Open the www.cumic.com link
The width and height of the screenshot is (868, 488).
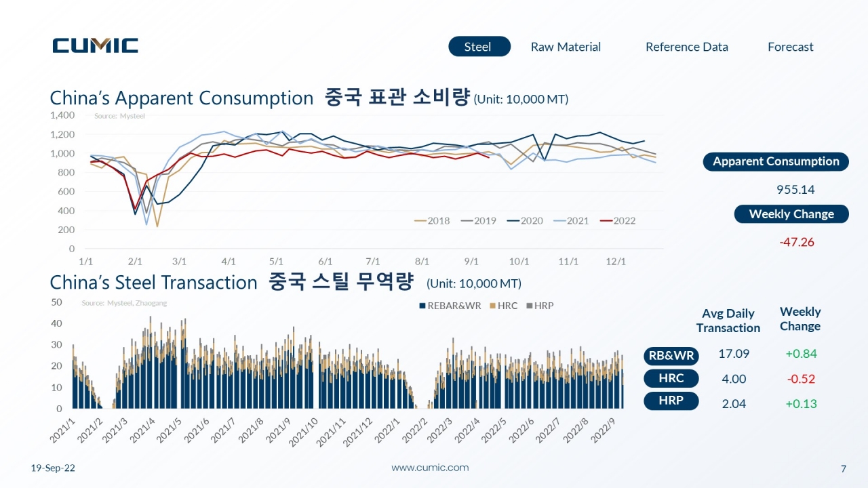click(430, 468)
